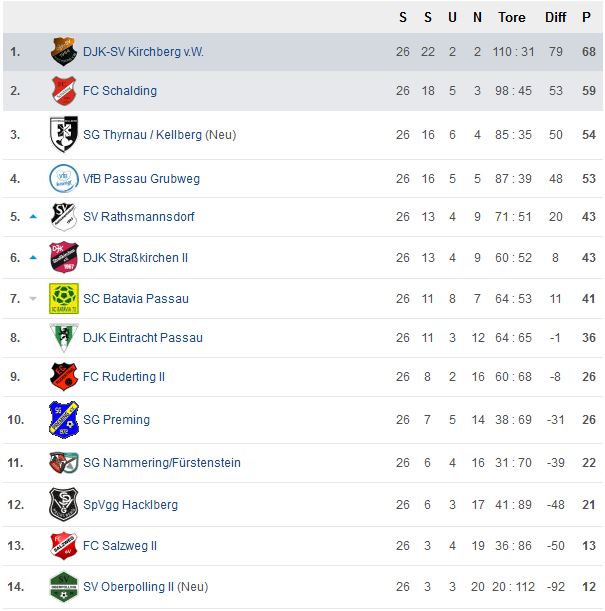Image resolution: width=605 pixels, height=611 pixels.
Task: Click the up arrow beside SV Rathsmannsdorf
Action: [x=33, y=217]
